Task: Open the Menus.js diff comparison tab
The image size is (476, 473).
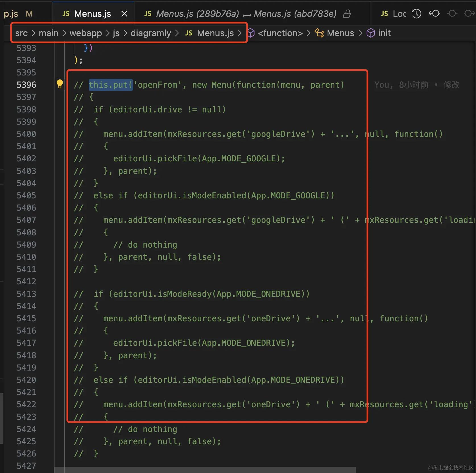Action: point(246,14)
